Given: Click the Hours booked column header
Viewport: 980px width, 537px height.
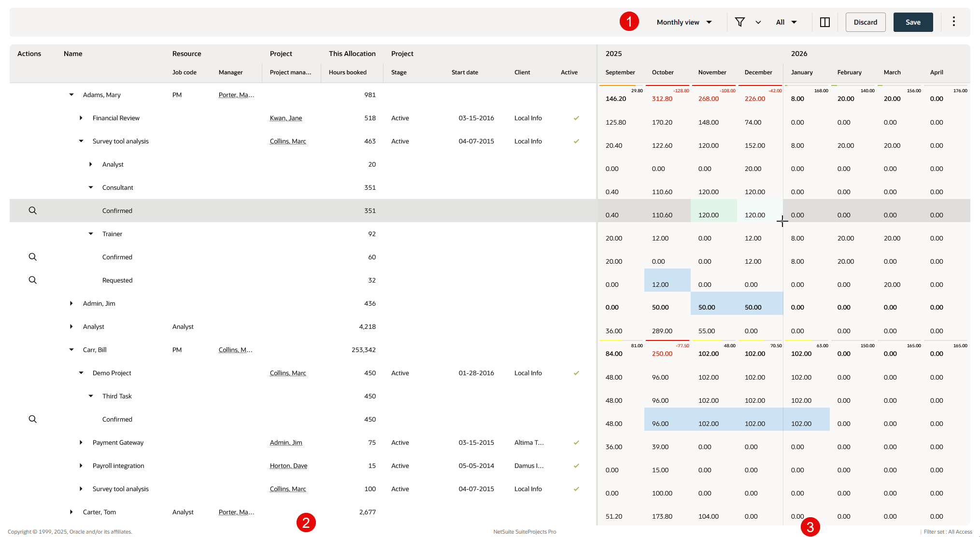Looking at the screenshot, I should (347, 72).
